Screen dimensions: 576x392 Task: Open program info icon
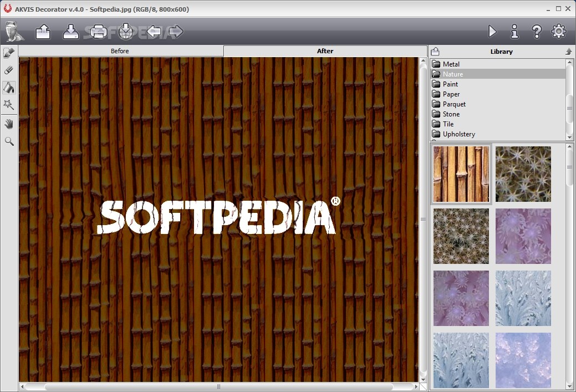[514, 32]
